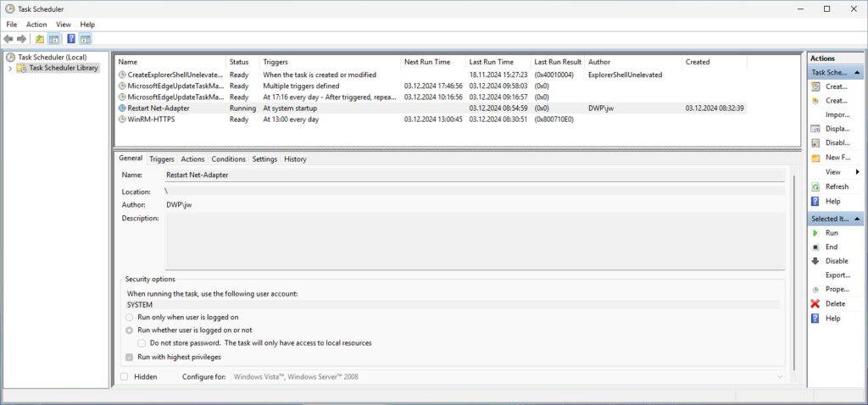868x405 pixels.
Task: Click the clock icon of the CreateExplorerShellUnelevated task
Action: (122, 75)
